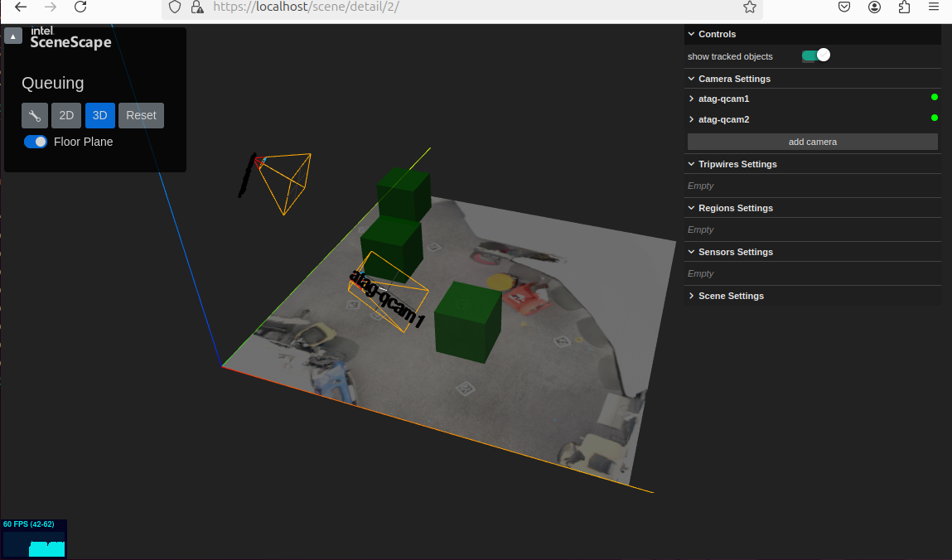Image resolution: width=952 pixels, height=560 pixels.
Task: Open the manipulation tools wrench in Queuing panel
Action: (34, 115)
